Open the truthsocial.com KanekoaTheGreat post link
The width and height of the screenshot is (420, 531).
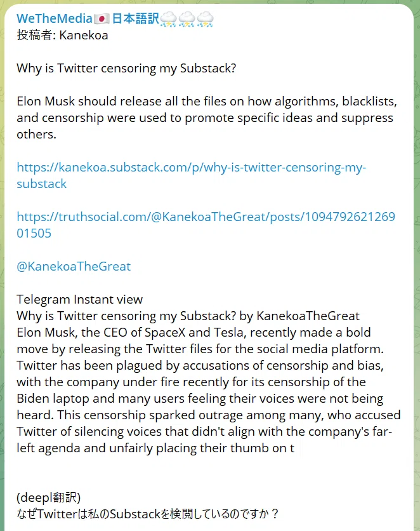pyautogui.click(x=206, y=217)
